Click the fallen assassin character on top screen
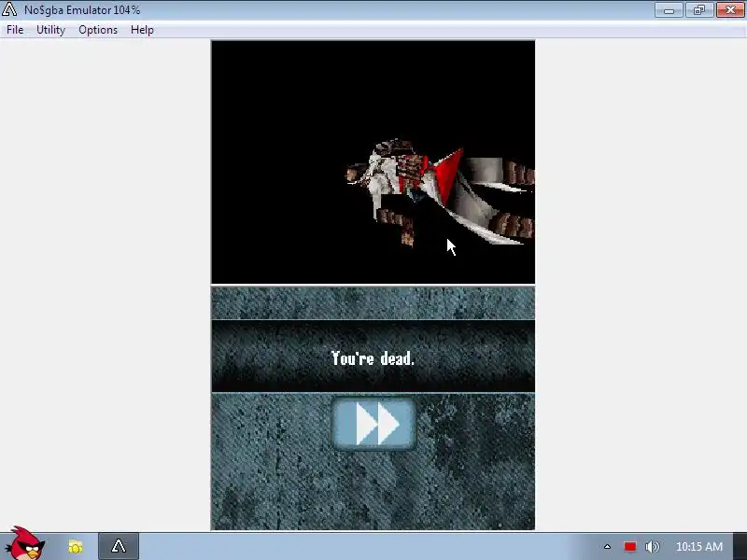The width and height of the screenshot is (747, 560). pyautogui.click(x=438, y=193)
